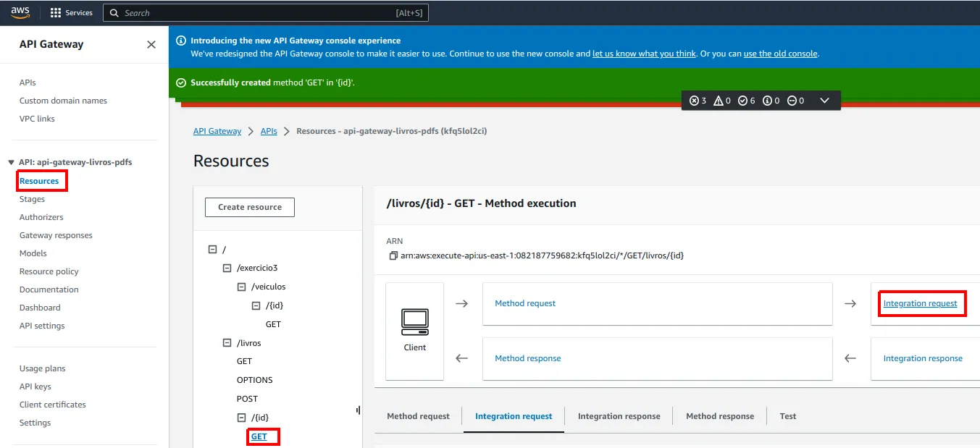Open Gateway responses in sidebar

[56, 235]
